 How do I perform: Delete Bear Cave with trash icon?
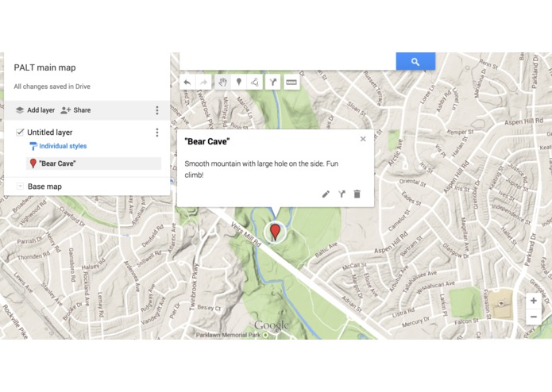pyautogui.click(x=357, y=194)
